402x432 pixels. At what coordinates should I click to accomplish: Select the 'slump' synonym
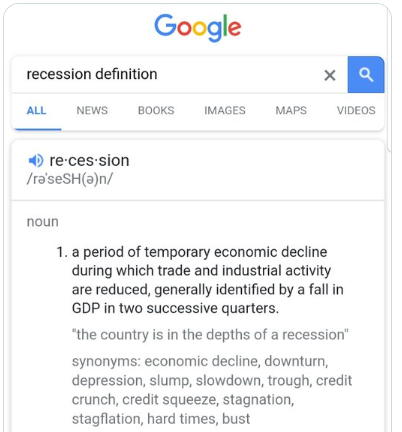[x=169, y=381]
